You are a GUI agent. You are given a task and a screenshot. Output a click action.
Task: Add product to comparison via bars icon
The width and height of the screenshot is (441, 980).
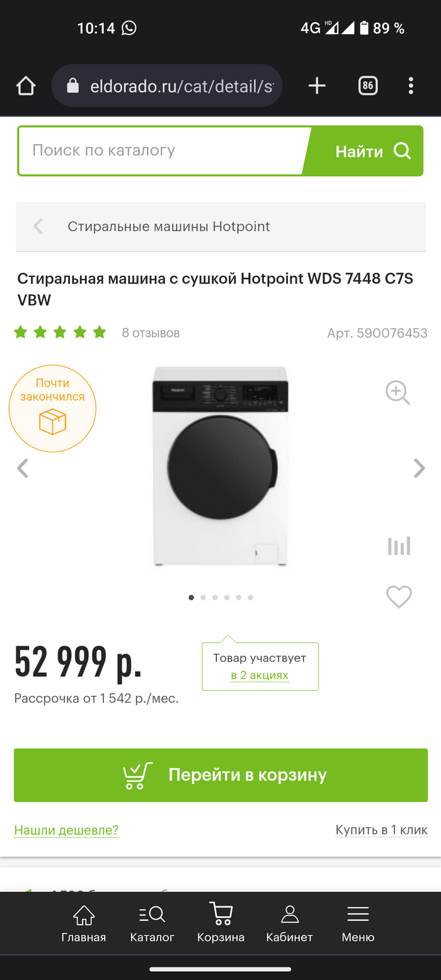point(399,545)
